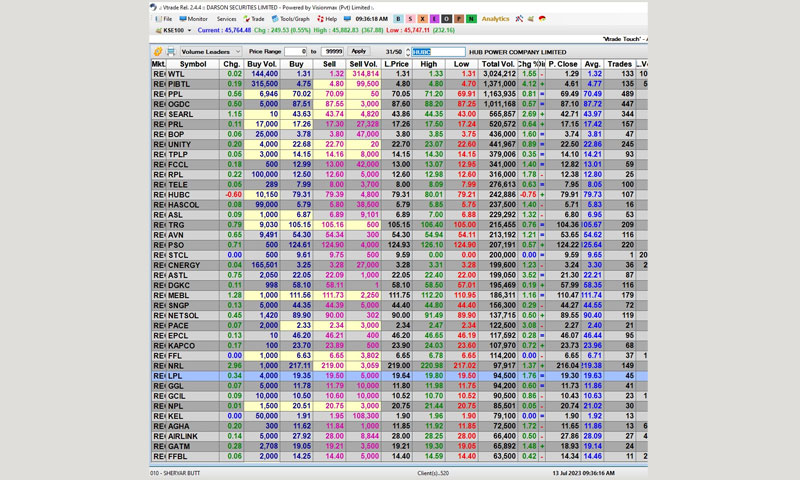Click the purple E toolbar button
This screenshot has width=800, height=480.
(x=435, y=19)
